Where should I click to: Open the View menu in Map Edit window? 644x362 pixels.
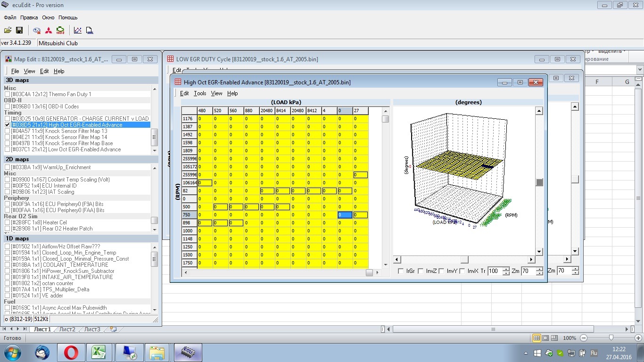click(29, 71)
